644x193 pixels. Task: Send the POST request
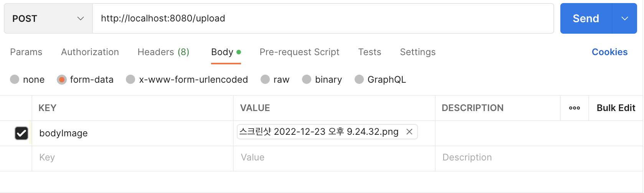point(586,18)
